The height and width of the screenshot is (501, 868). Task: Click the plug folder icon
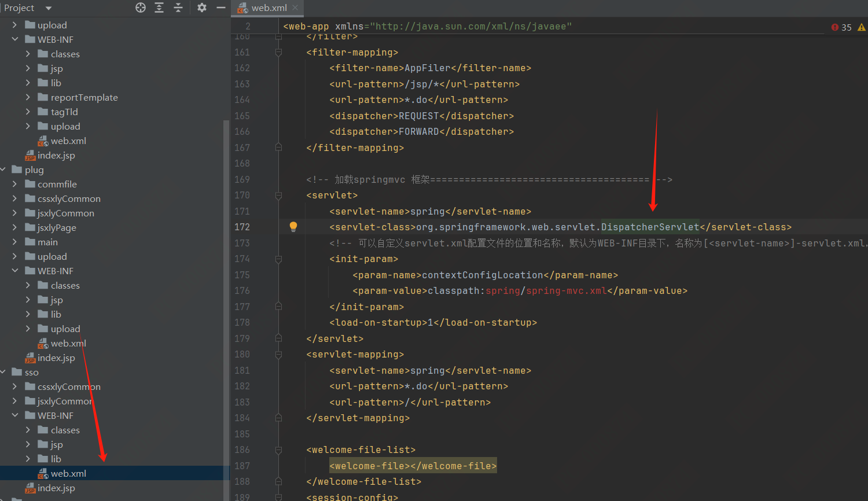click(17, 170)
